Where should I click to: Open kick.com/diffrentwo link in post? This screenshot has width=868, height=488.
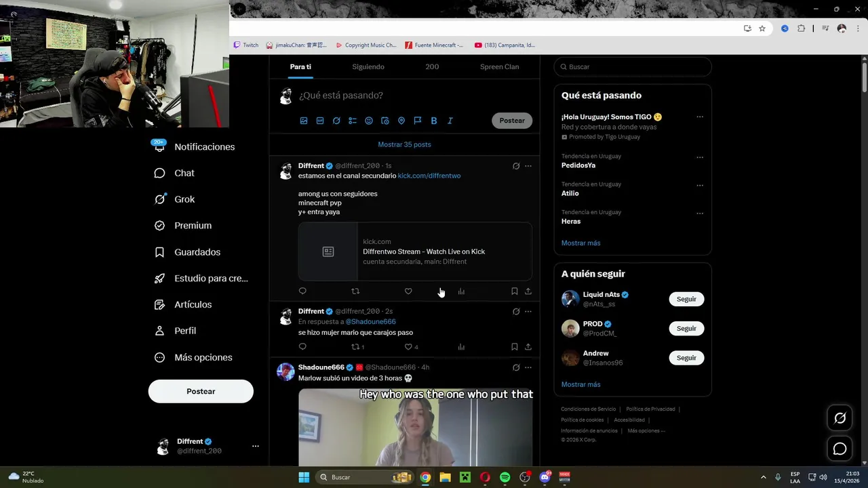429,176
